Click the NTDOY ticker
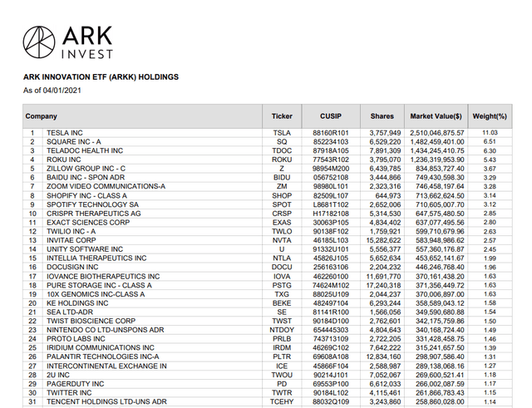Image resolution: width=532 pixels, height=408 pixels. coord(282,330)
